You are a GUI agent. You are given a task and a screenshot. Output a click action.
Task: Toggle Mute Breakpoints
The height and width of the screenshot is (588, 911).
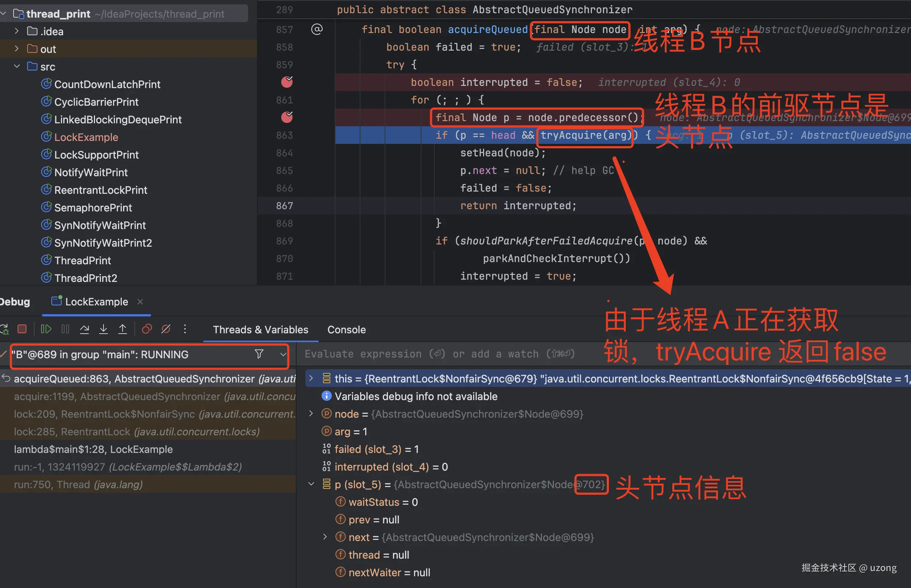166,329
